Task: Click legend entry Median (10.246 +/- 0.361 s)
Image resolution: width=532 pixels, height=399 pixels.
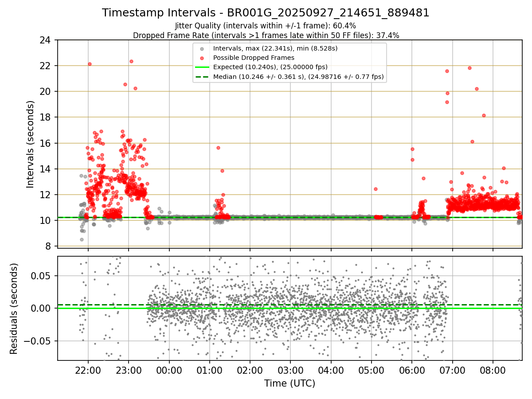Action: click(298, 77)
